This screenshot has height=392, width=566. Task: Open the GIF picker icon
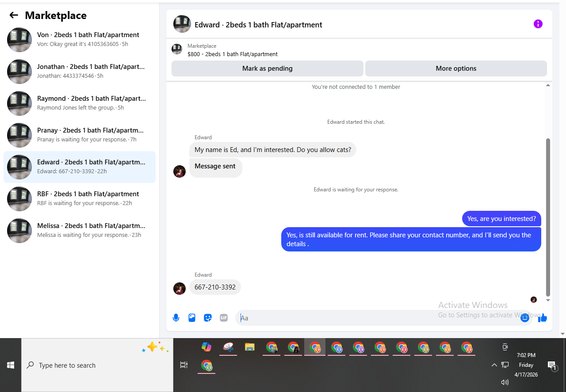click(224, 318)
